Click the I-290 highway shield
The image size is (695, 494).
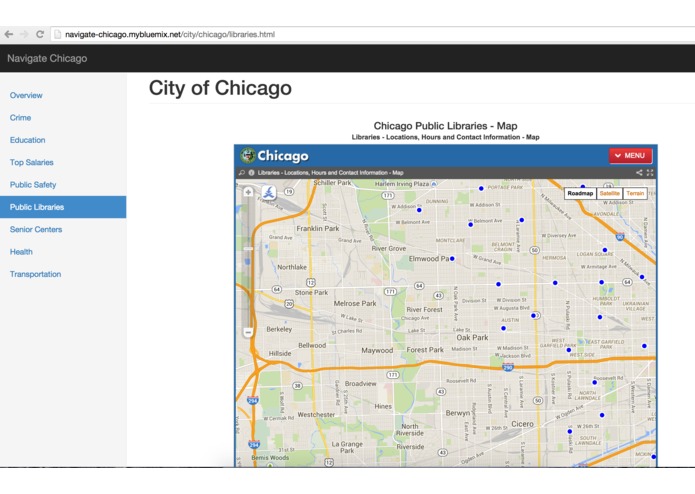[x=508, y=367]
